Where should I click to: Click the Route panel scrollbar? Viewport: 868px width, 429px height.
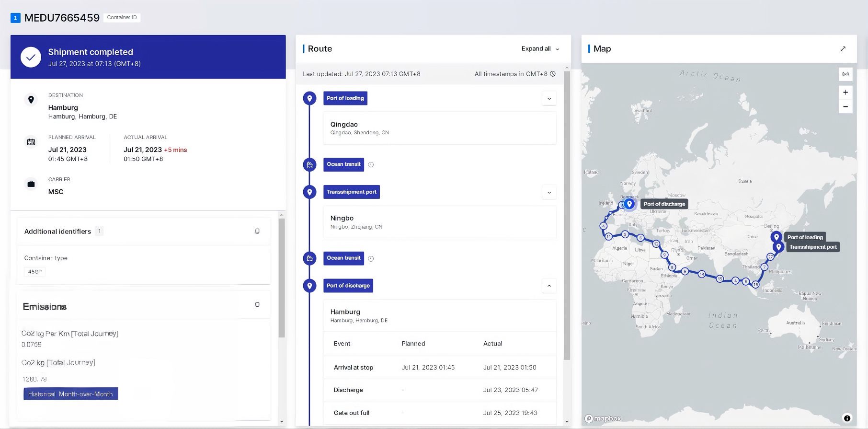point(567,216)
